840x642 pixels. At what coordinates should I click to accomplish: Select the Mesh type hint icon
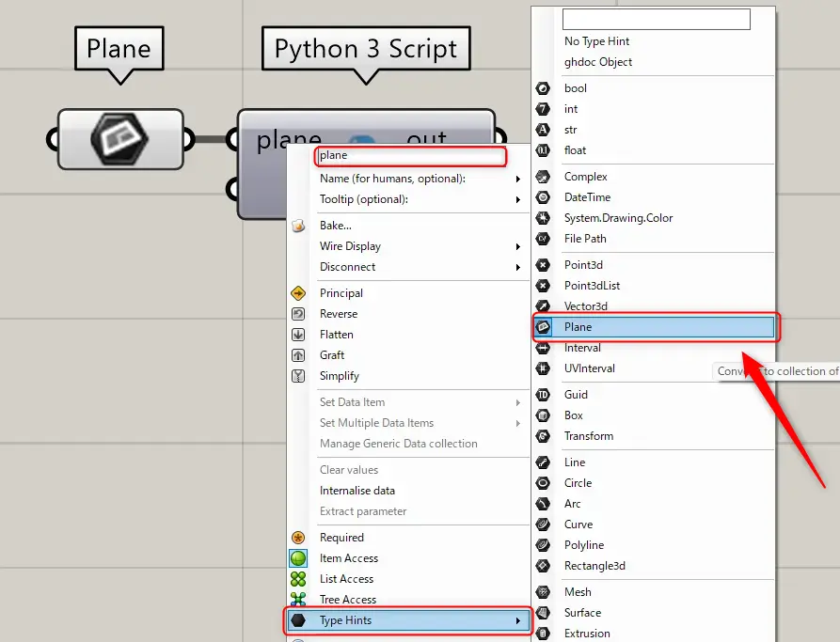point(543,592)
